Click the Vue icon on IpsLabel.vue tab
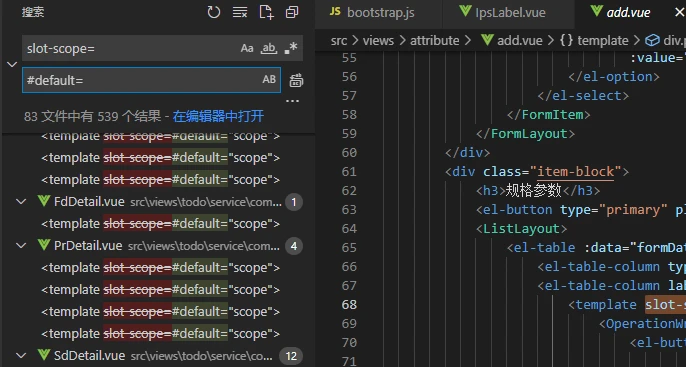 tap(465, 11)
